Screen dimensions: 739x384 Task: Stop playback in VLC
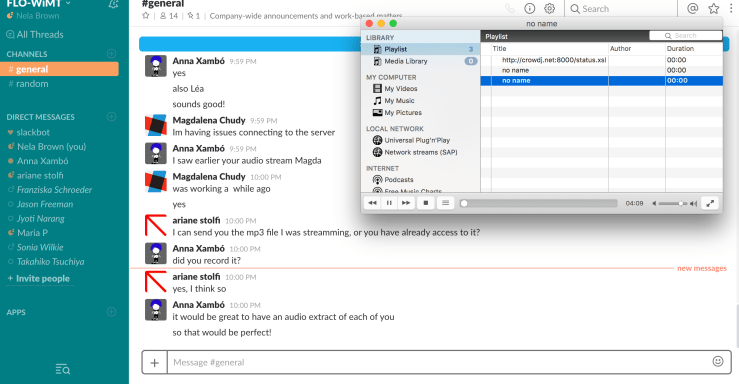[426, 203]
